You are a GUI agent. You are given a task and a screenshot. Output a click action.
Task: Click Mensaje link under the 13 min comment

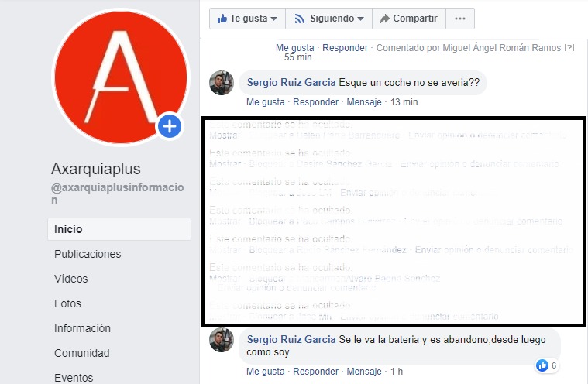click(x=364, y=102)
